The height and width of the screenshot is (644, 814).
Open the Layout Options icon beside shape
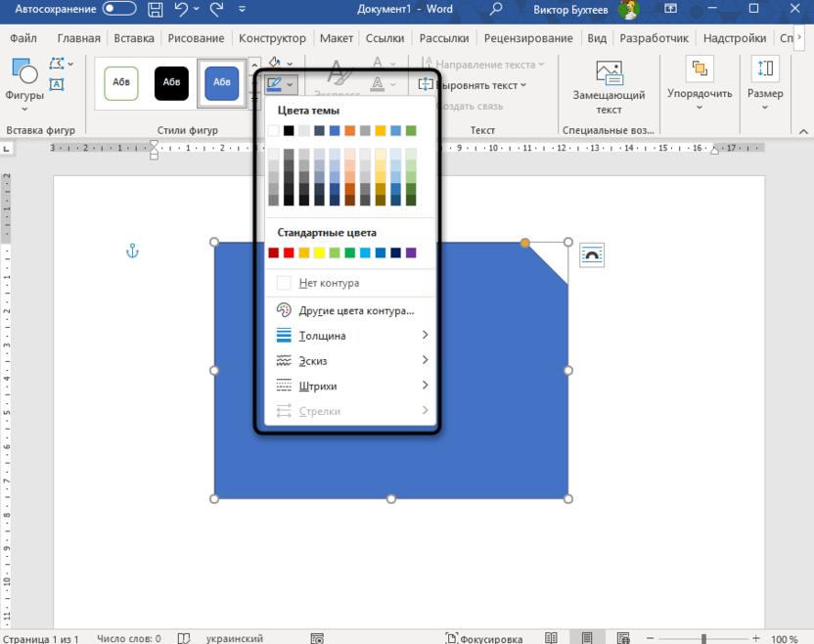click(592, 254)
